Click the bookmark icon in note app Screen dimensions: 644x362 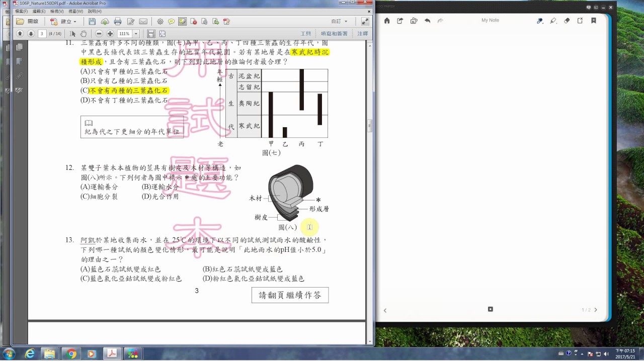pyautogui.click(x=594, y=21)
